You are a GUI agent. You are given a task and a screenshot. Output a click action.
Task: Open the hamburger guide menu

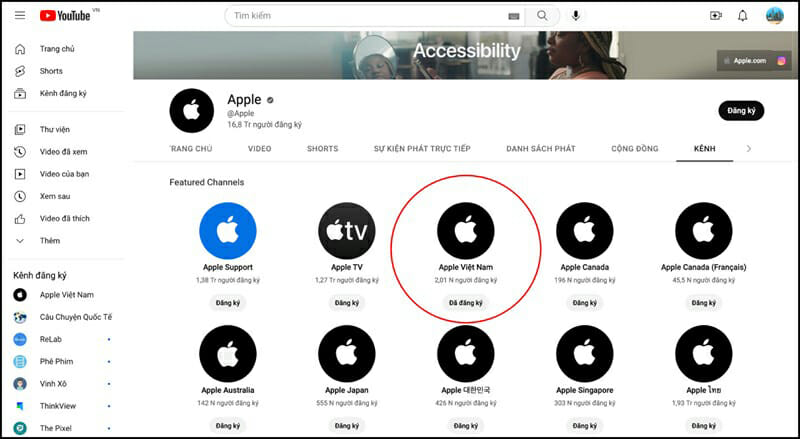20,16
